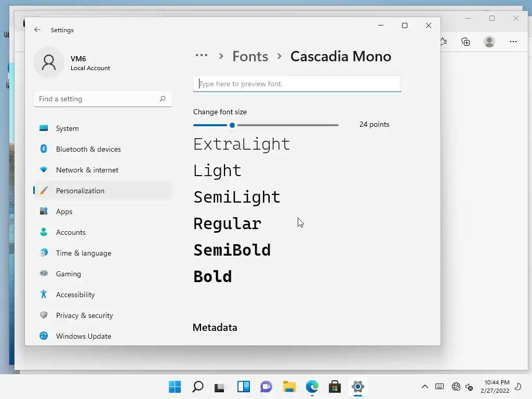Click the Find a setting search box
Viewport: 532px width, 399px height.
tap(103, 99)
